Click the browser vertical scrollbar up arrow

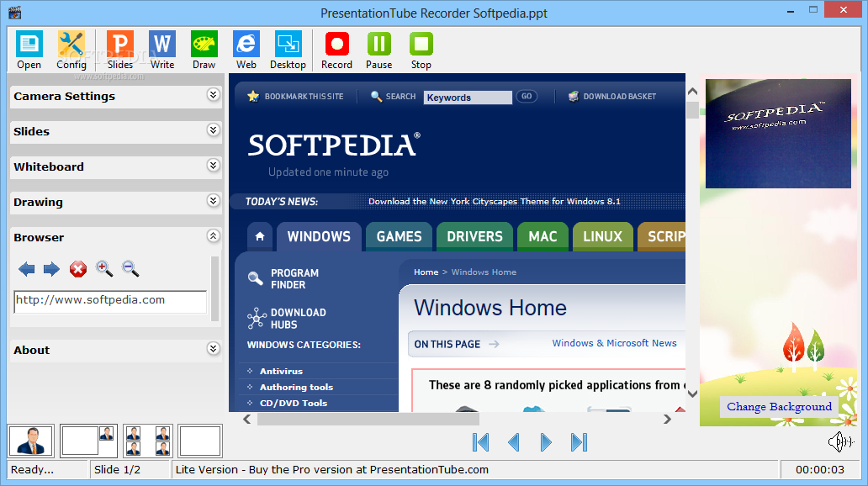pyautogui.click(x=692, y=92)
